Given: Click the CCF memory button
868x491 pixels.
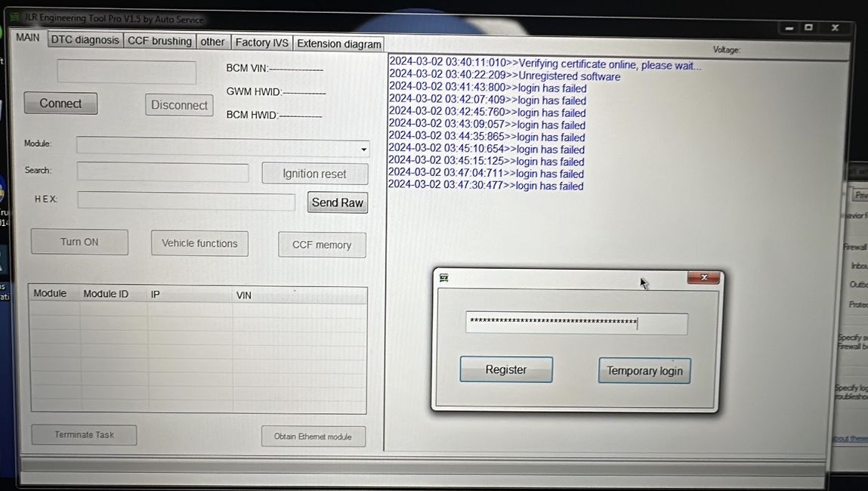Looking at the screenshot, I should point(322,245).
